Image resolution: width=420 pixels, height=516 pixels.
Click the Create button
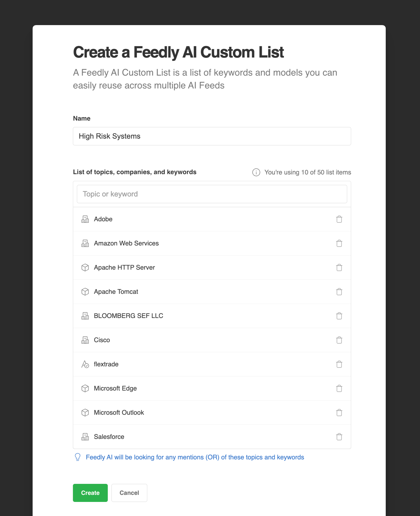[90, 493]
